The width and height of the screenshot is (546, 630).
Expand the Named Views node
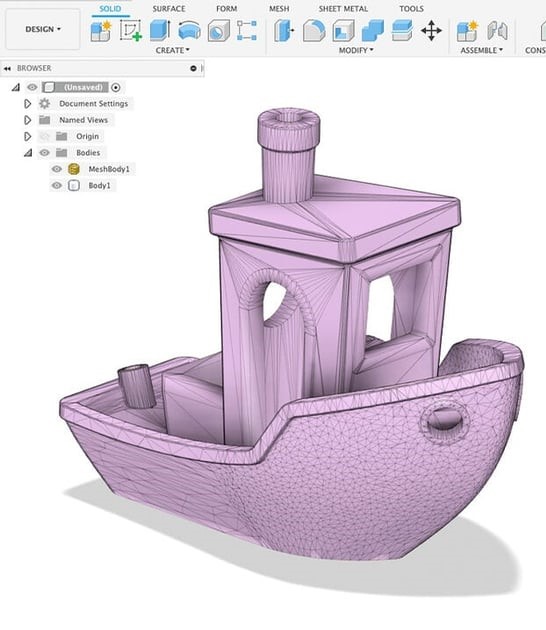27,120
